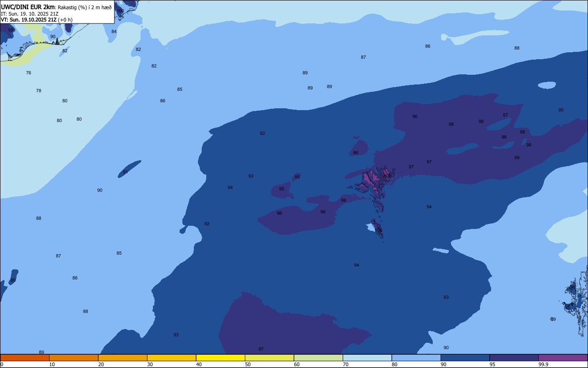The height and width of the screenshot is (368, 588).
Task: Pick the amber 20–30 legend color segment
Action: tap(123, 357)
